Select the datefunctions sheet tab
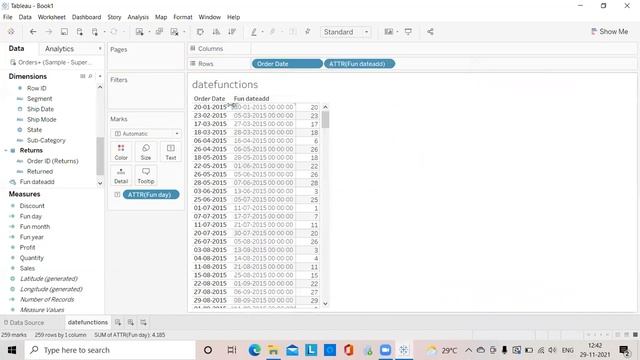Viewport: 640px width, 360px height. 88,322
